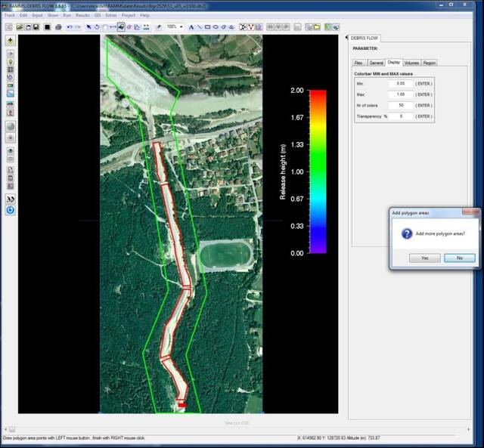Viewport: 484px width, 448px height.
Task: Toggle the grey eye icon below green eye
Action: (10, 159)
